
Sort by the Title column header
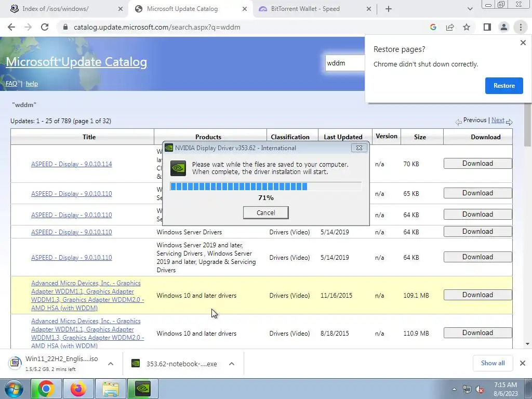coord(89,137)
